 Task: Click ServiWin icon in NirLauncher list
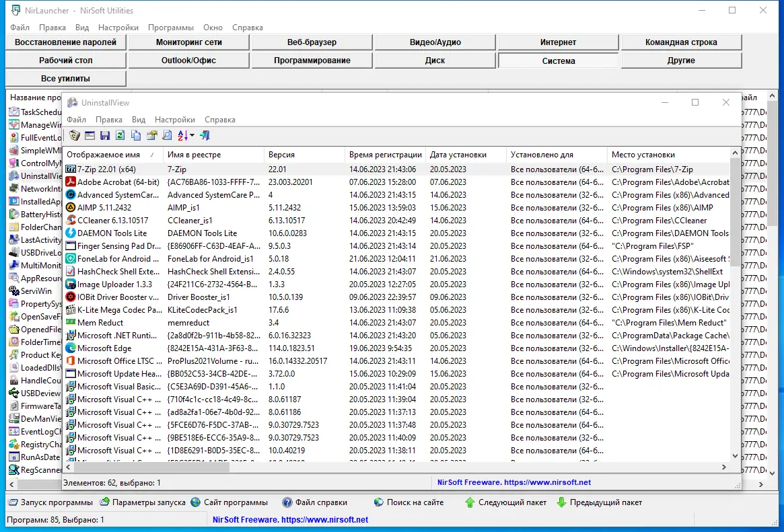(x=14, y=291)
